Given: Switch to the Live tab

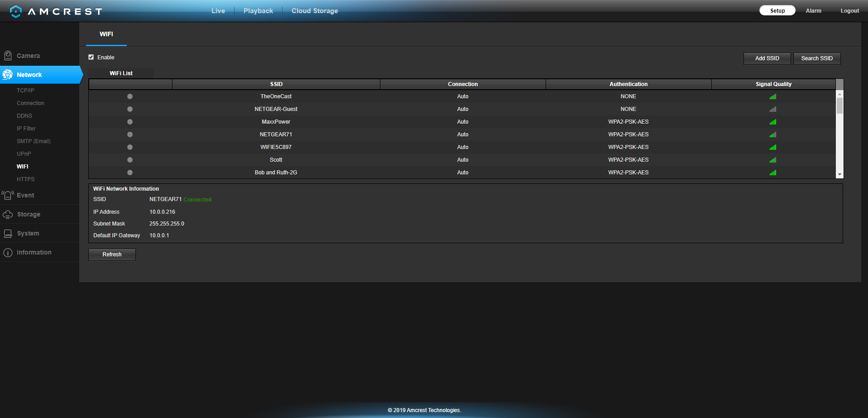Looking at the screenshot, I should (x=218, y=11).
